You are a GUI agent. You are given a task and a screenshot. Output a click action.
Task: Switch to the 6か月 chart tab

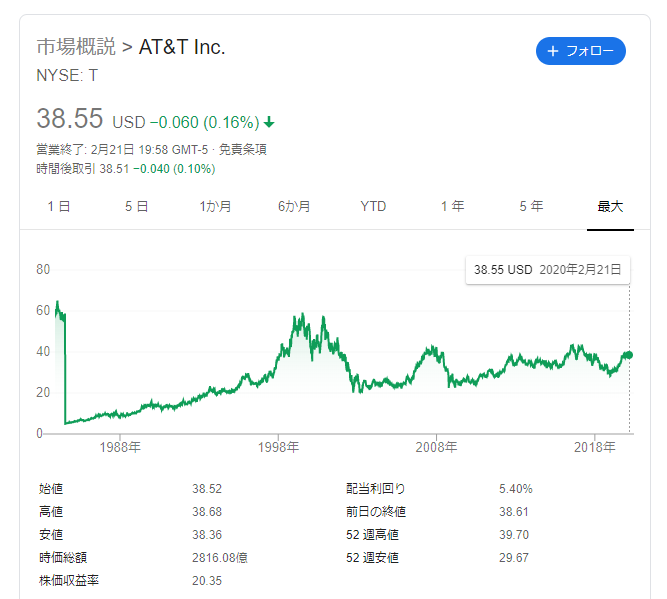pyautogui.click(x=294, y=206)
